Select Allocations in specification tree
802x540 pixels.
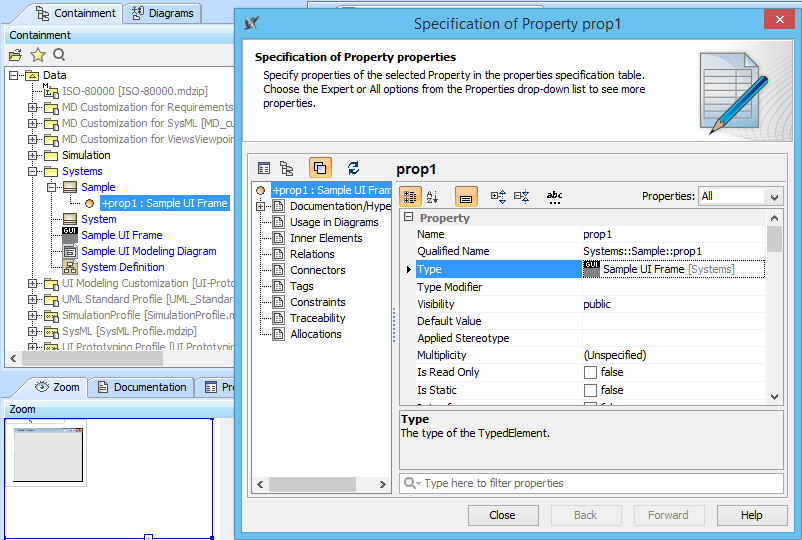pos(316,334)
